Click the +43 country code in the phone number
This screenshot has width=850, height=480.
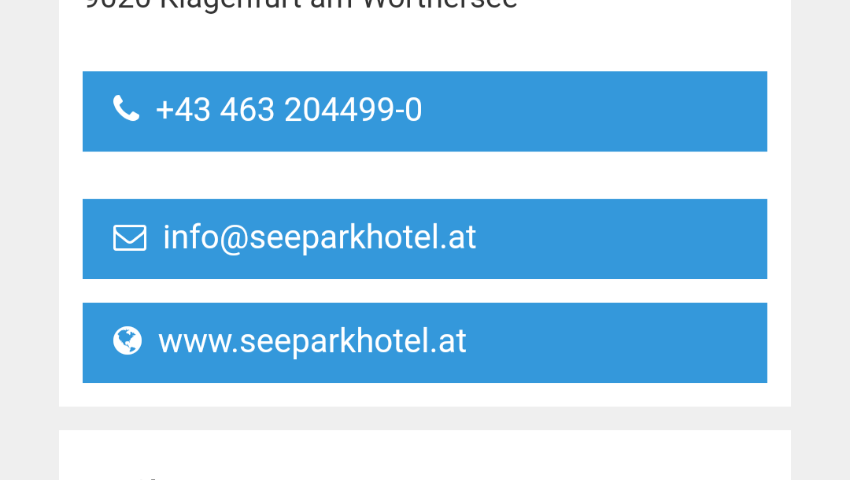tap(183, 110)
